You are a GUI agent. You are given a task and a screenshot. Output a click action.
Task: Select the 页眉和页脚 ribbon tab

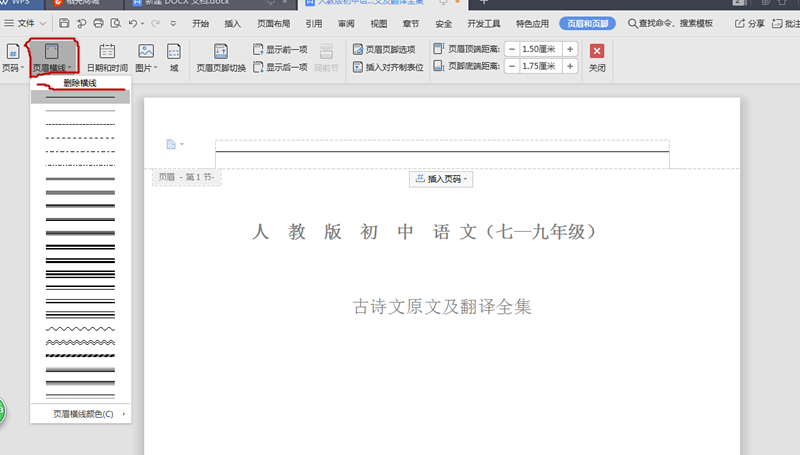click(587, 23)
